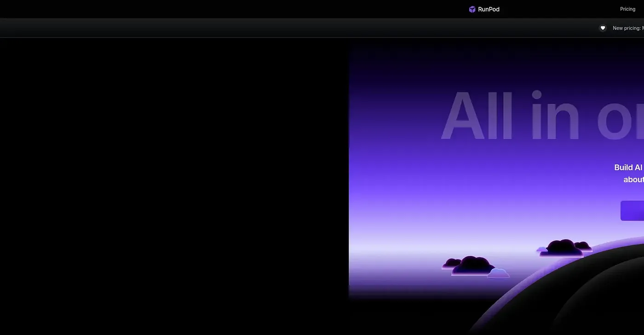Image resolution: width=644 pixels, height=335 pixels.
Task: Click the "RunPod" wordmark text in the header
Action: pyautogui.click(x=489, y=9)
